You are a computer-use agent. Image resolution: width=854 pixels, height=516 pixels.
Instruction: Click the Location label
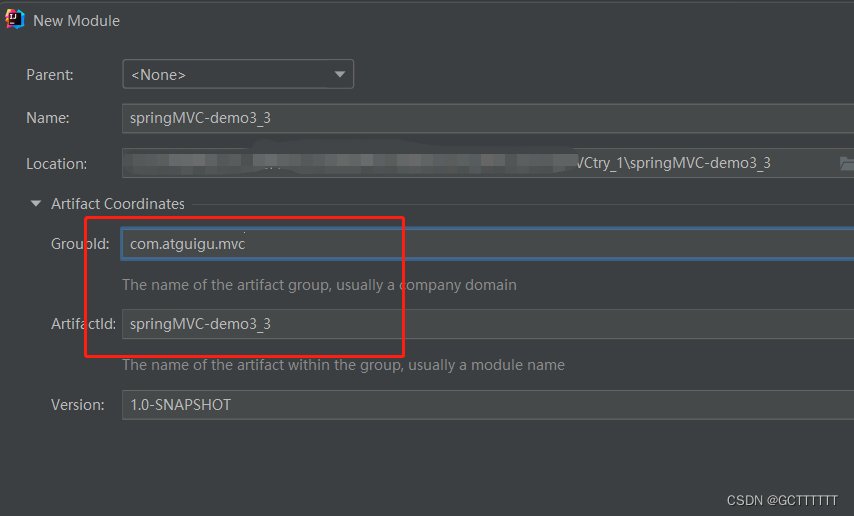[56, 164]
